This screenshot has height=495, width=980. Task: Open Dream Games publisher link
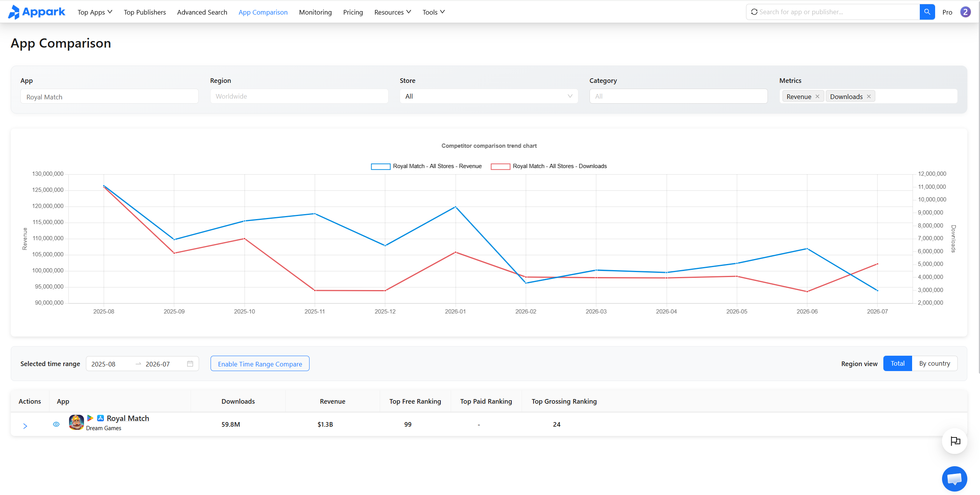[x=104, y=428]
